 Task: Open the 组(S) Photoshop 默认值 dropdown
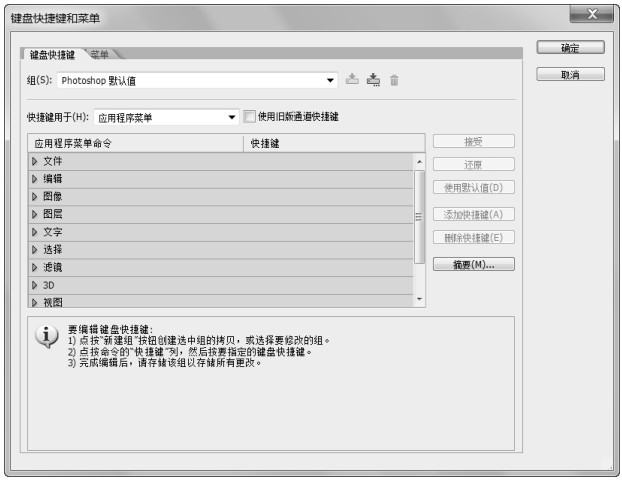coord(331,79)
